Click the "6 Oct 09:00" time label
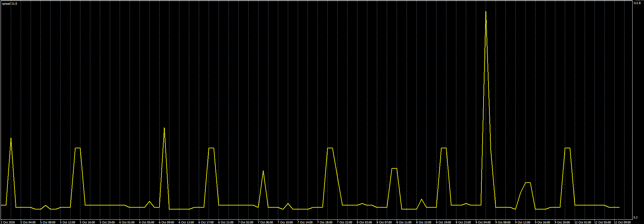The image size is (644, 224). [x=167, y=222]
